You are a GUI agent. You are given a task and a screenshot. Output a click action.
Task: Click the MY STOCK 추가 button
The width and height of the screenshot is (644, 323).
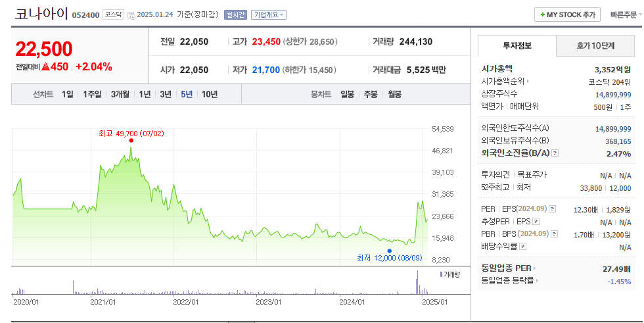click(567, 14)
